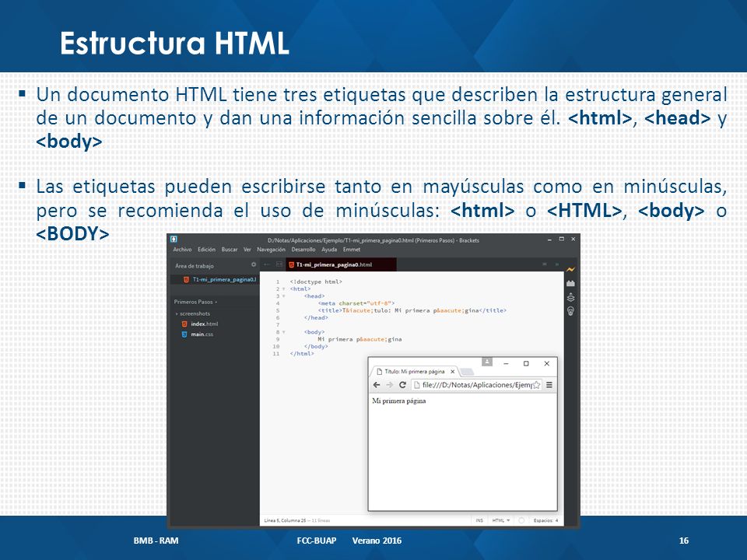This screenshot has height=560, width=747.
Task: Go back in the Chrome browser
Action: pyautogui.click(x=377, y=385)
